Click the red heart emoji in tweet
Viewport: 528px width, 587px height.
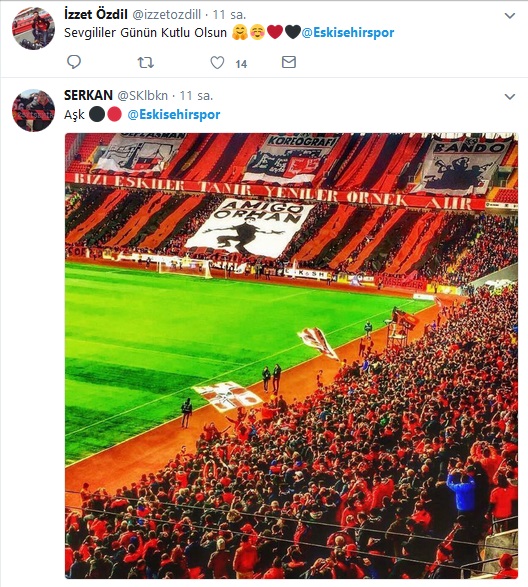tap(275, 32)
